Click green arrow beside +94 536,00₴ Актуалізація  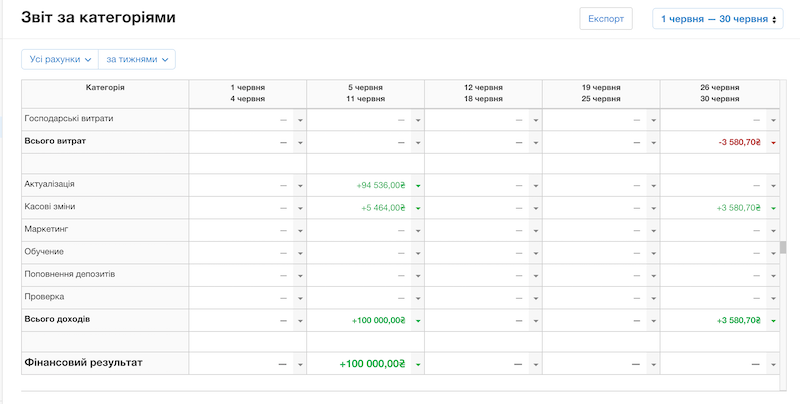click(418, 186)
